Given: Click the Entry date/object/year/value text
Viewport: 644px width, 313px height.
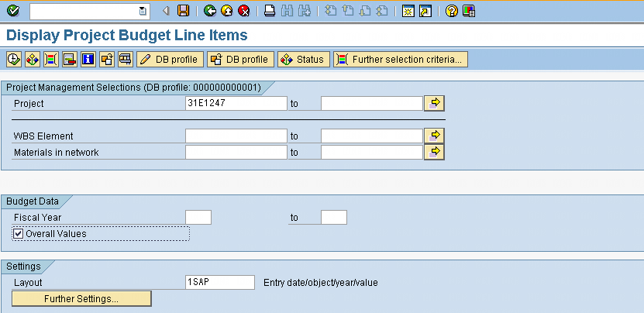Looking at the screenshot, I should tap(321, 283).
